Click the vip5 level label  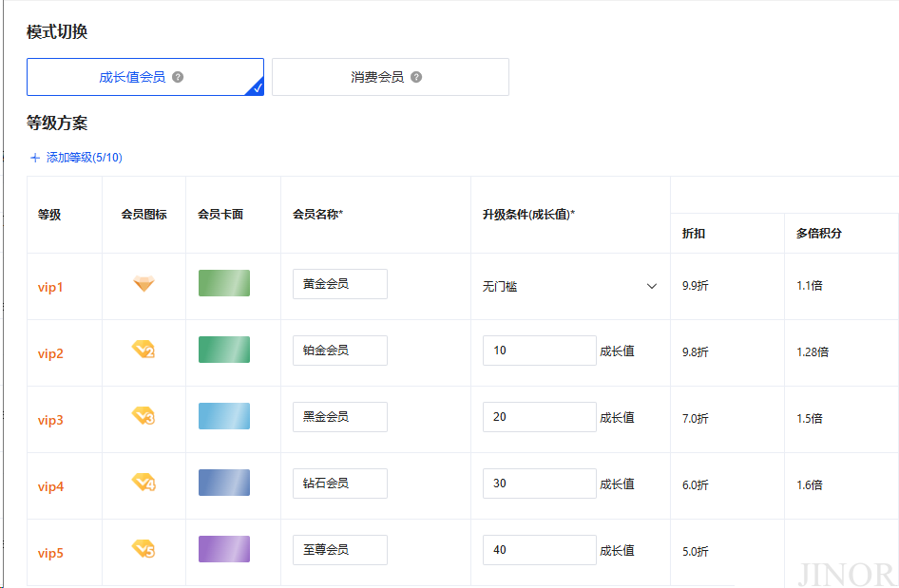pyautogui.click(x=50, y=553)
